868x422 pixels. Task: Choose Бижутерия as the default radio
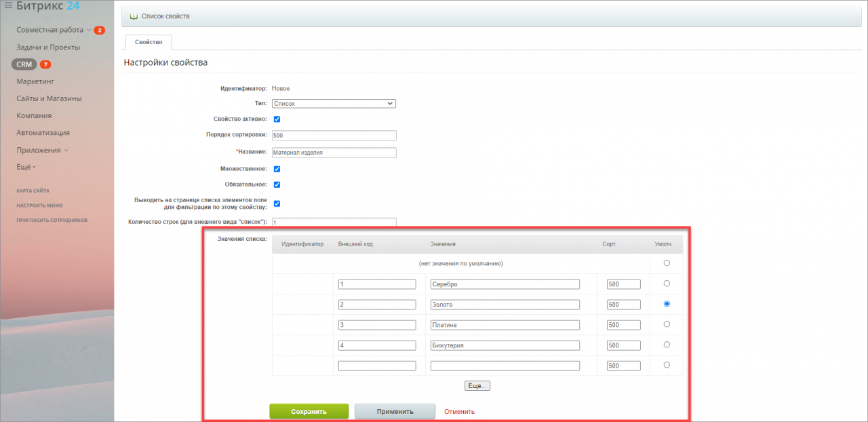click(x=667, y=345)
